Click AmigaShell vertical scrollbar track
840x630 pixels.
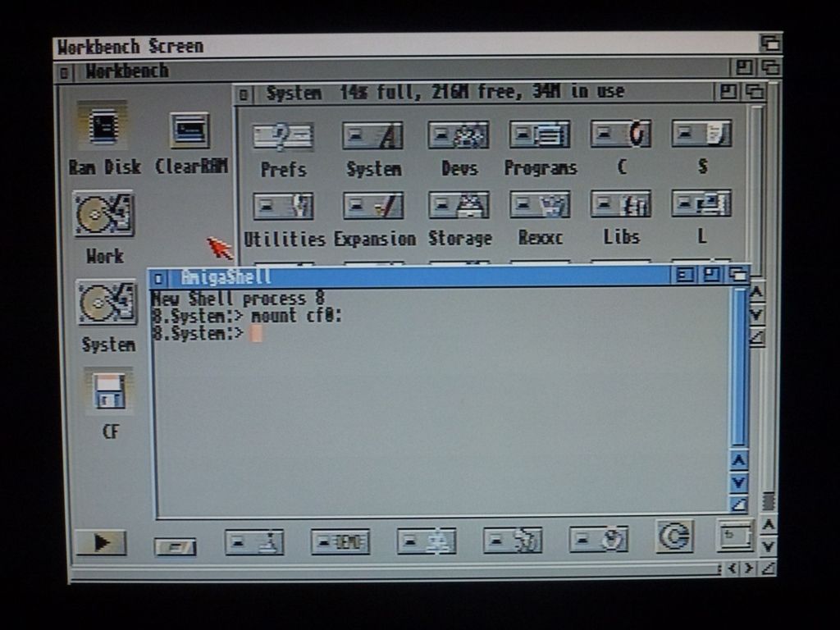[x=739, y=369]
